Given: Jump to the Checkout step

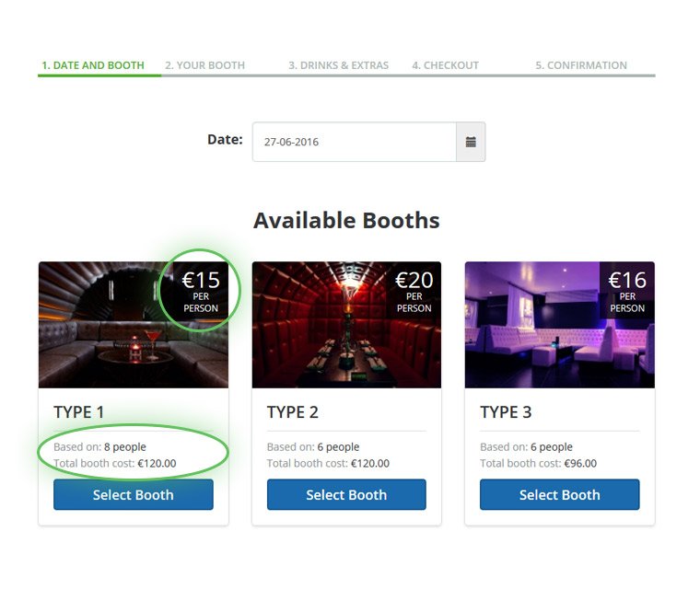Looking at the screenshot, I should point(446,65).
